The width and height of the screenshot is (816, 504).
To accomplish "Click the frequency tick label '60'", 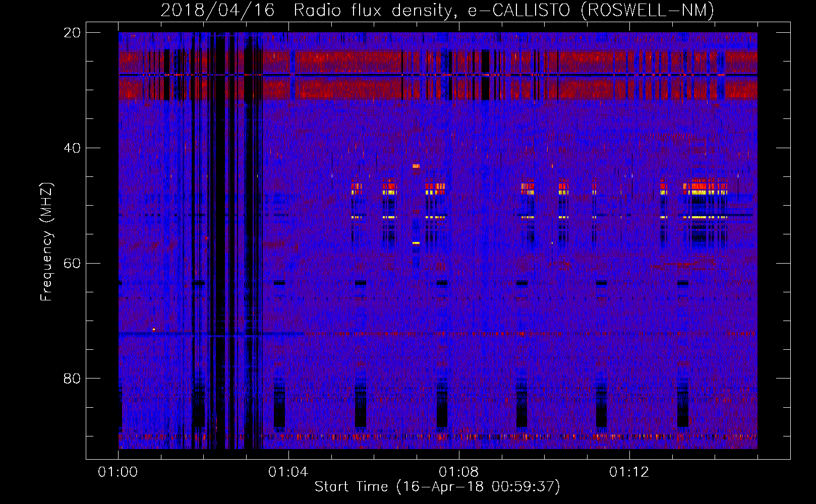I will [72, 263].
